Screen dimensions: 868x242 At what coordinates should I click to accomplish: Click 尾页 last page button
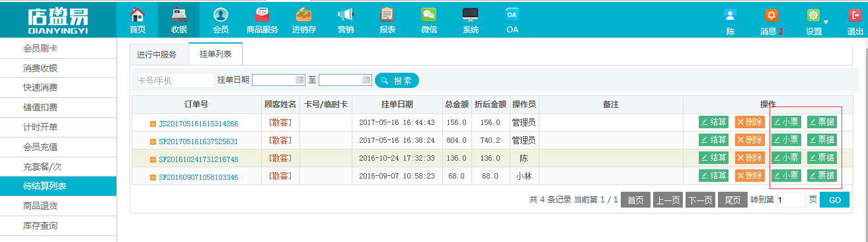[732, 200]
